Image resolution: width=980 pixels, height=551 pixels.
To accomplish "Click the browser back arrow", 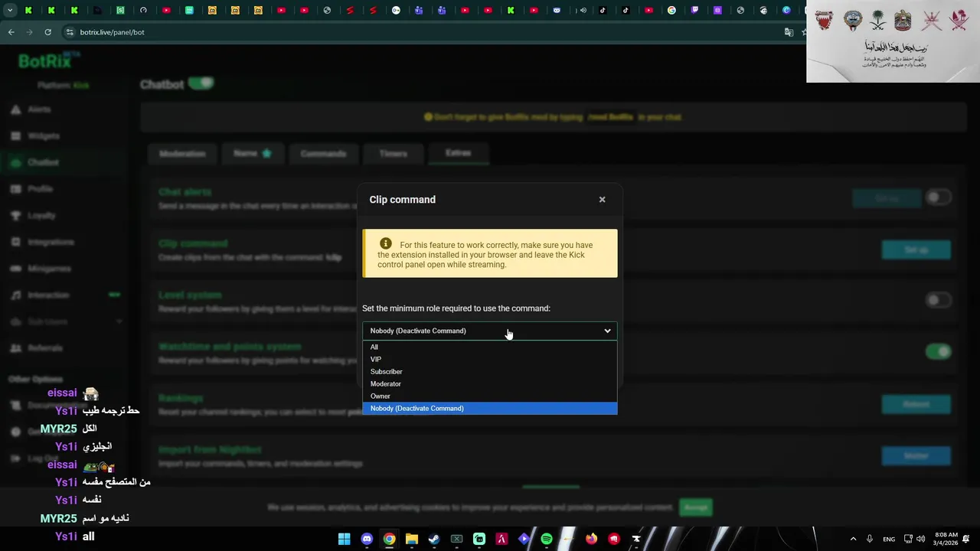I will (x=11, y=32).
